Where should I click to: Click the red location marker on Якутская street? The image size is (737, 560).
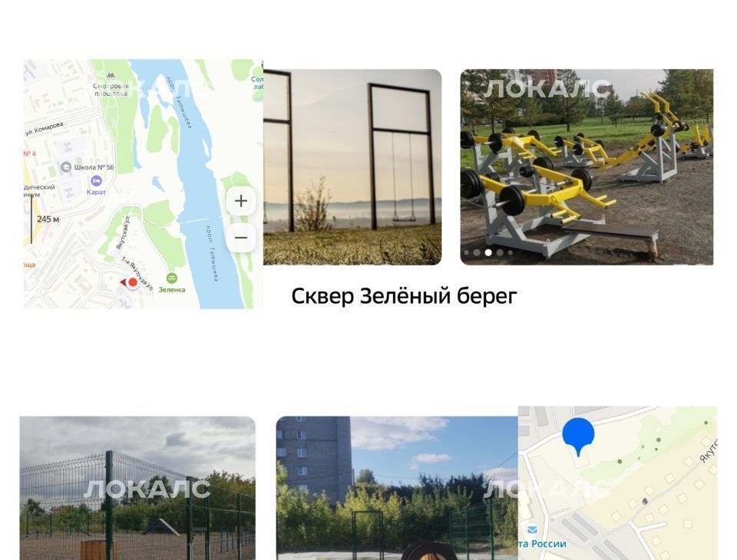pos(133,282)
